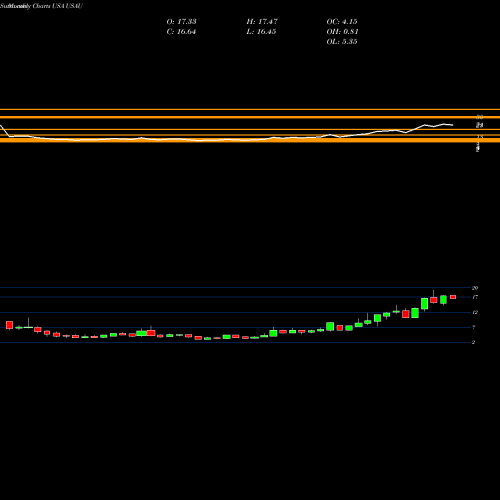Click the most recent red candlestick
This screenshot has height=500, width=500.
(x=453, y=297)
